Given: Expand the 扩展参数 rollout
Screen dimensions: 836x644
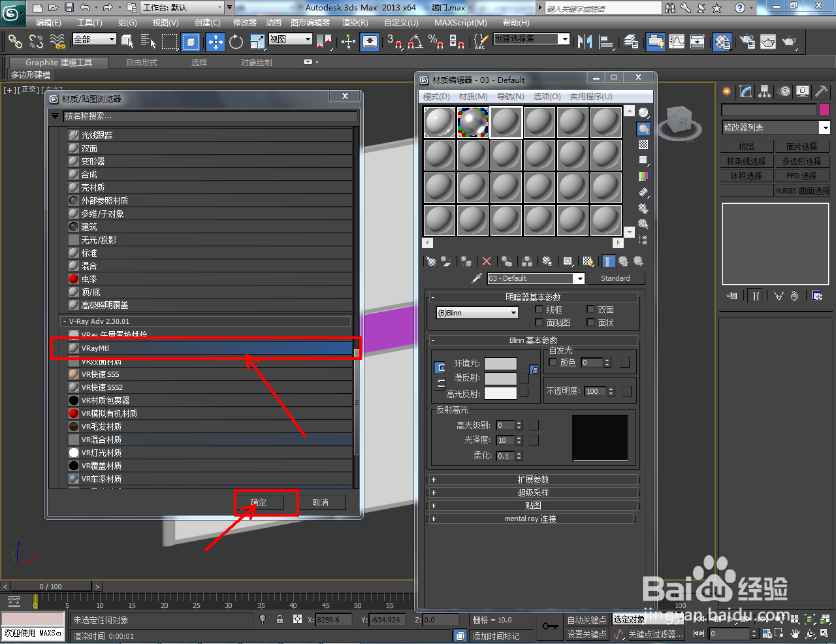Looking at the screenshot, I should 533,479.
